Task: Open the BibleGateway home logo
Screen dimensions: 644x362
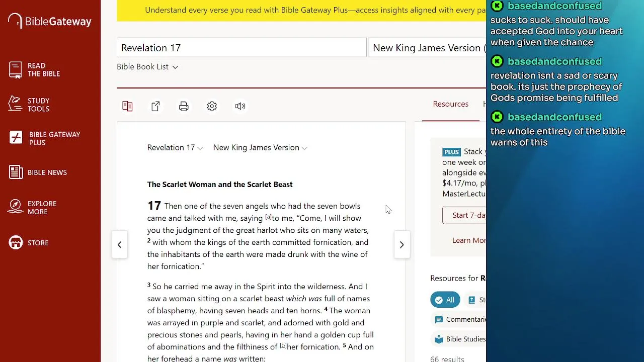Action: coord(50,21)
